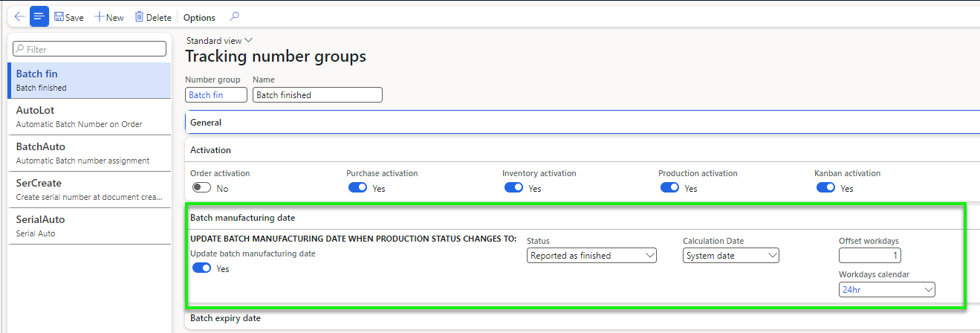980x333 pixels.
Task: Open the Options menu
Action: (x=199, y=17)
